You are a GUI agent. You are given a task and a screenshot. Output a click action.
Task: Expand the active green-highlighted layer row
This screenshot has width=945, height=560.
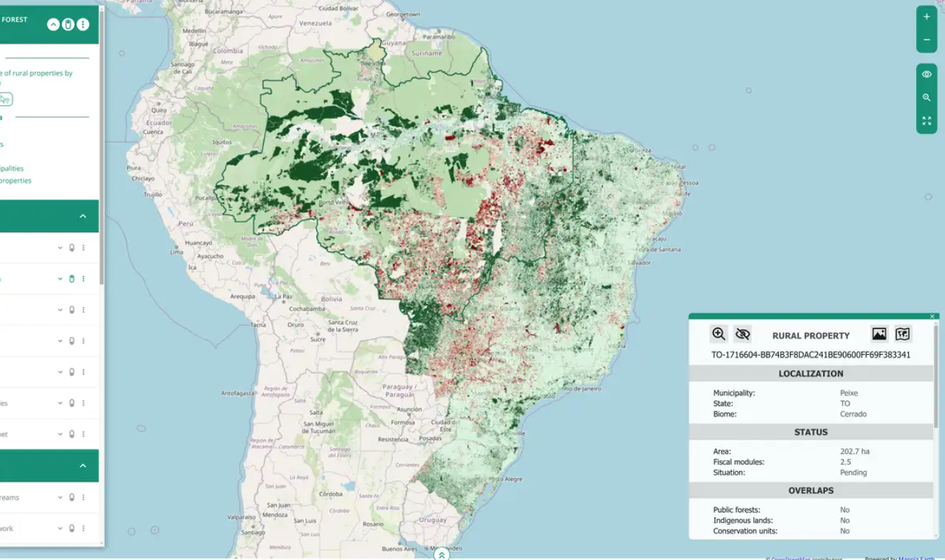[x=60, y=279]
